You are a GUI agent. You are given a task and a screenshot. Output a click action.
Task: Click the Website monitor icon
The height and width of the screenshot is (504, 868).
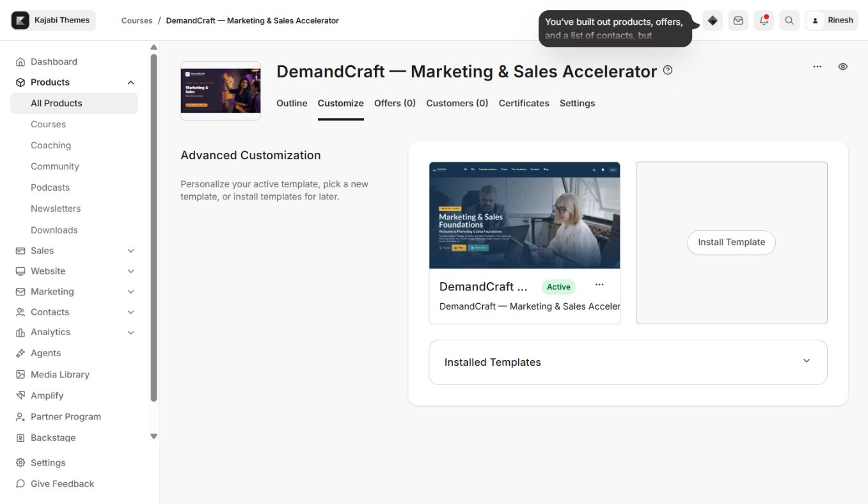[20, 271]
